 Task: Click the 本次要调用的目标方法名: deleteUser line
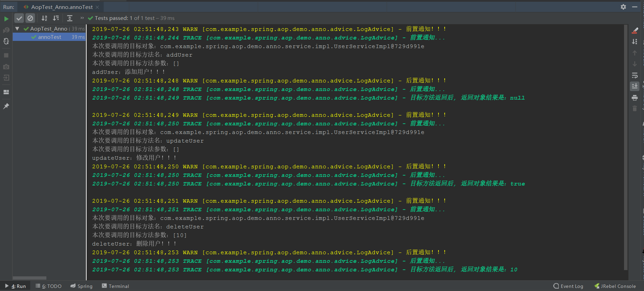[148, 226]
